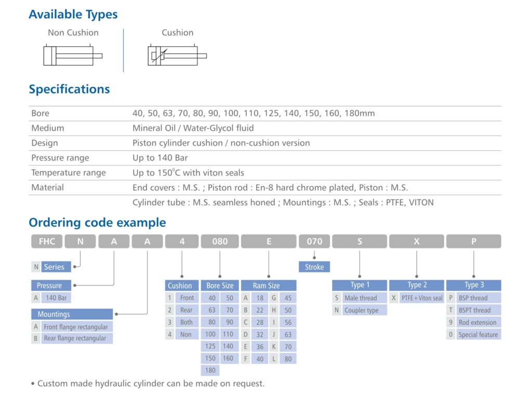This screenshot has width=532, height=394.
Task: Click the blue Stroke label
Action: (x=314, y=267)
